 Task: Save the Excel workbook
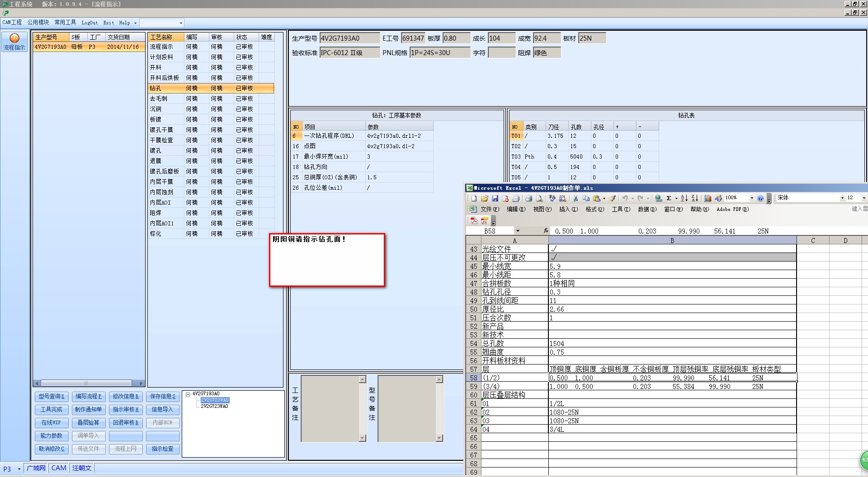(x=495, y=198)
